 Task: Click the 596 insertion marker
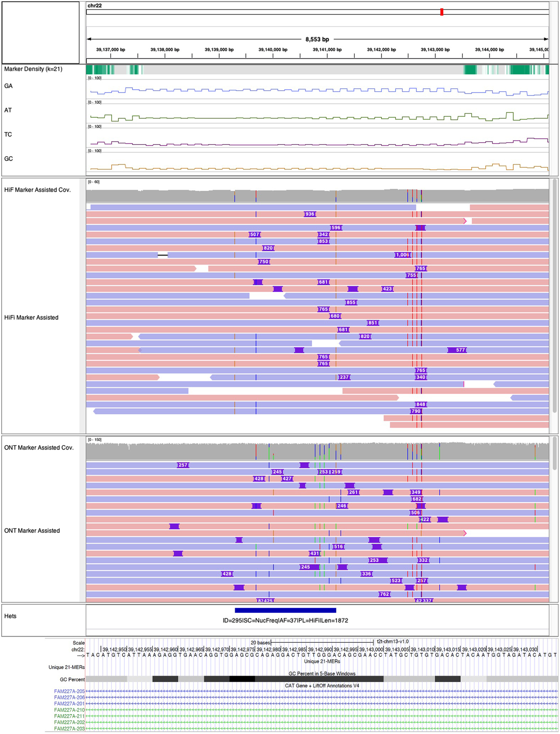click(336, 228)
